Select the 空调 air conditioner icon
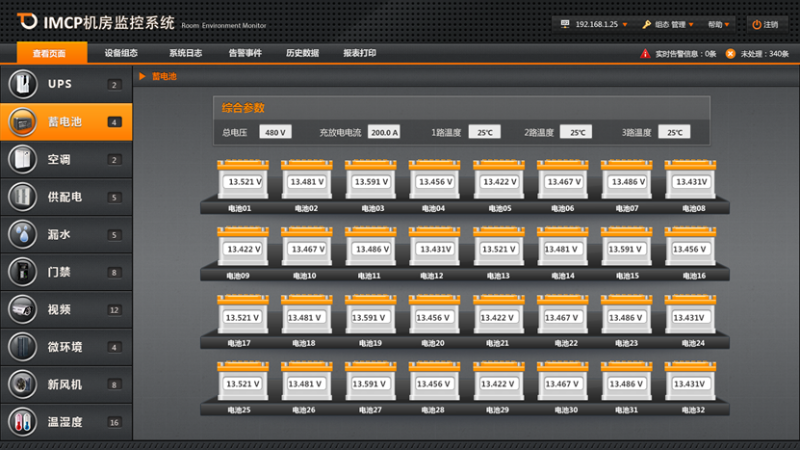 (22, 159)
